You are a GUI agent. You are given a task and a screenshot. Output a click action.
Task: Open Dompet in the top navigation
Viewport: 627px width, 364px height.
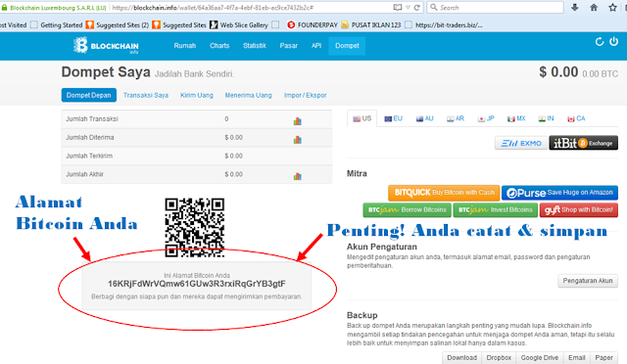pyautogui.click(x=347, y=46)
